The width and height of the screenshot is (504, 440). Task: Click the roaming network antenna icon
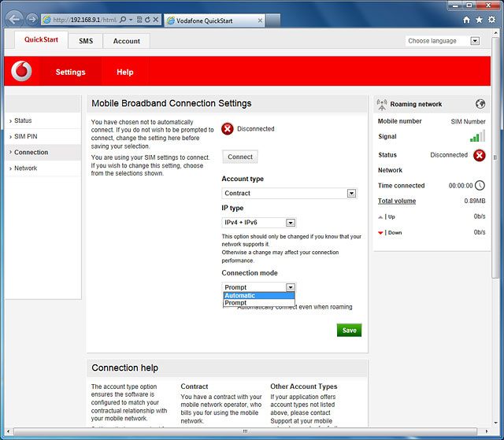[382, 105]
